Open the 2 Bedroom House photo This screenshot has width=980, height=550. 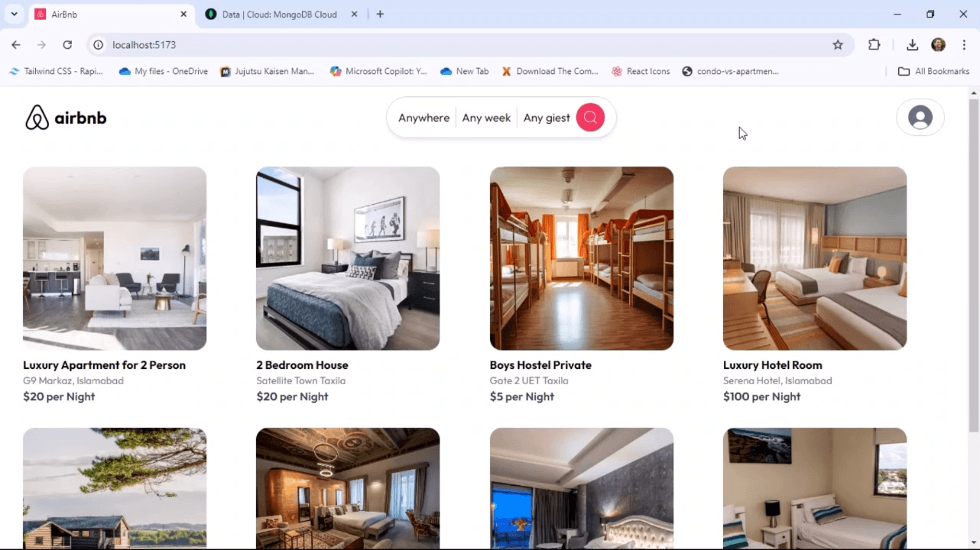pos(348,258)
